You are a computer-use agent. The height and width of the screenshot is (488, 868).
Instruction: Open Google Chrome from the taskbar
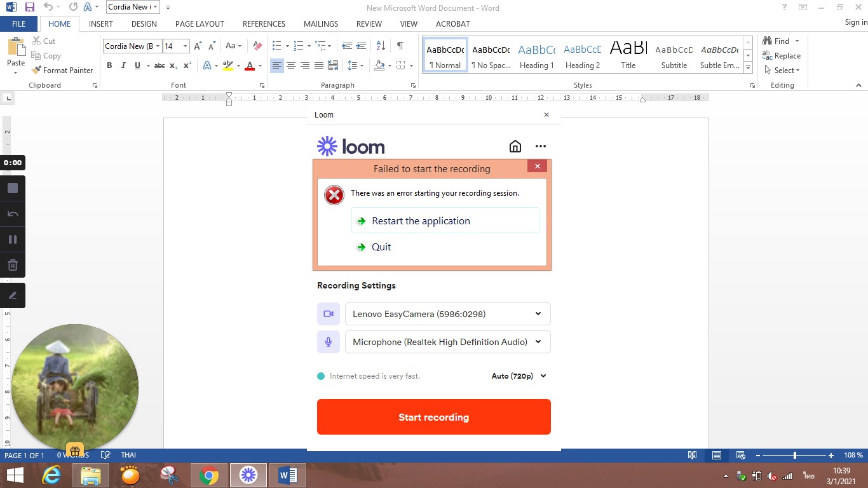point(208,475)
